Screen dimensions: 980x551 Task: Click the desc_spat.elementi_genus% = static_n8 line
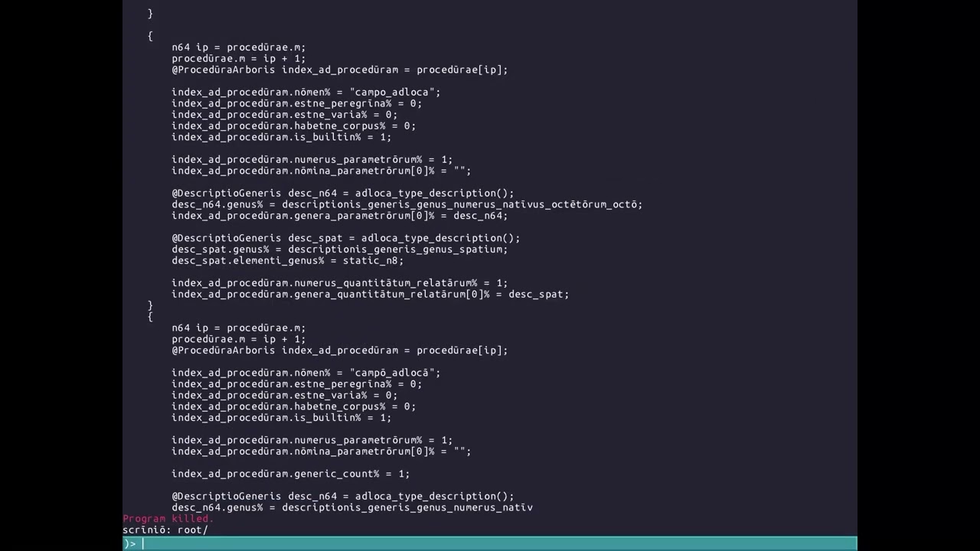click(x=288, y=260)
